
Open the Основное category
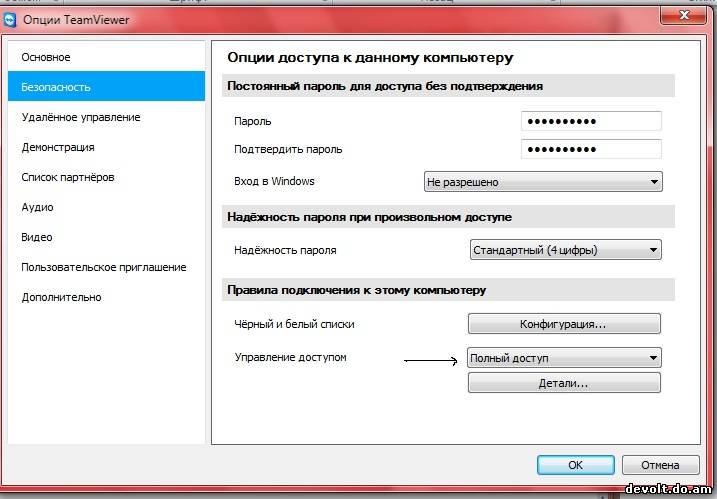[x=106, y=57]
